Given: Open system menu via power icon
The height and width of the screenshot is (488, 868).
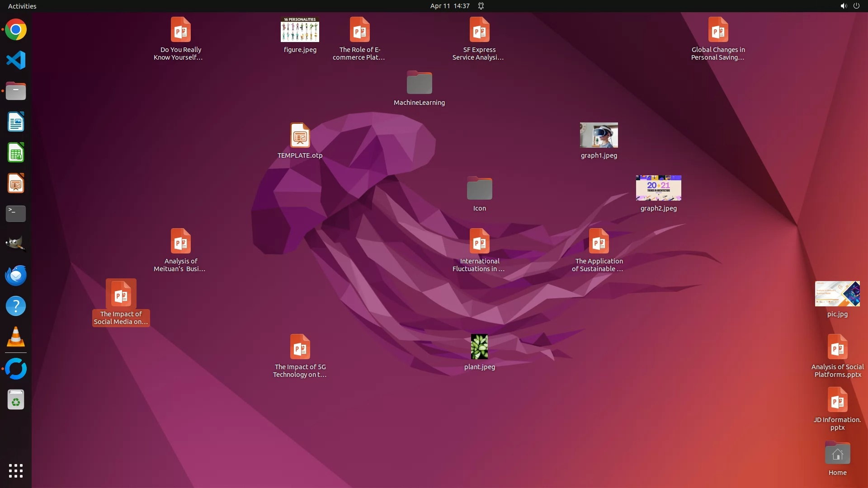Looking at the screenshot, I should coord(856,6).
